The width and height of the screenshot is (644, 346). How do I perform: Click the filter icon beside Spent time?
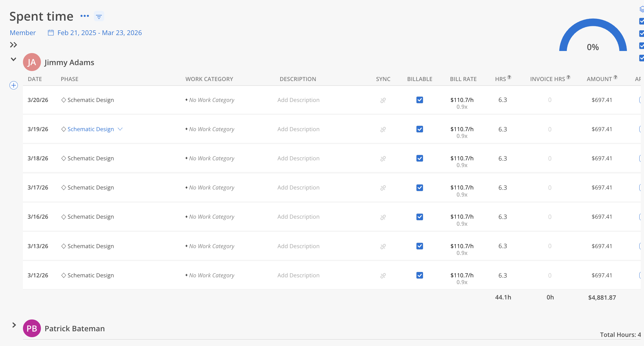pos(99,17)
